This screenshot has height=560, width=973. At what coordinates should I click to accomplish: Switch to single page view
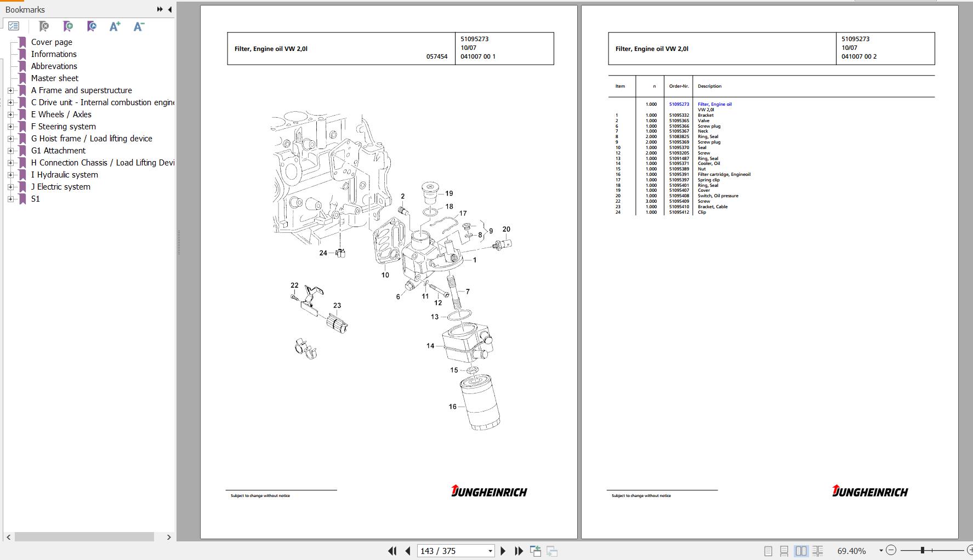768,551
